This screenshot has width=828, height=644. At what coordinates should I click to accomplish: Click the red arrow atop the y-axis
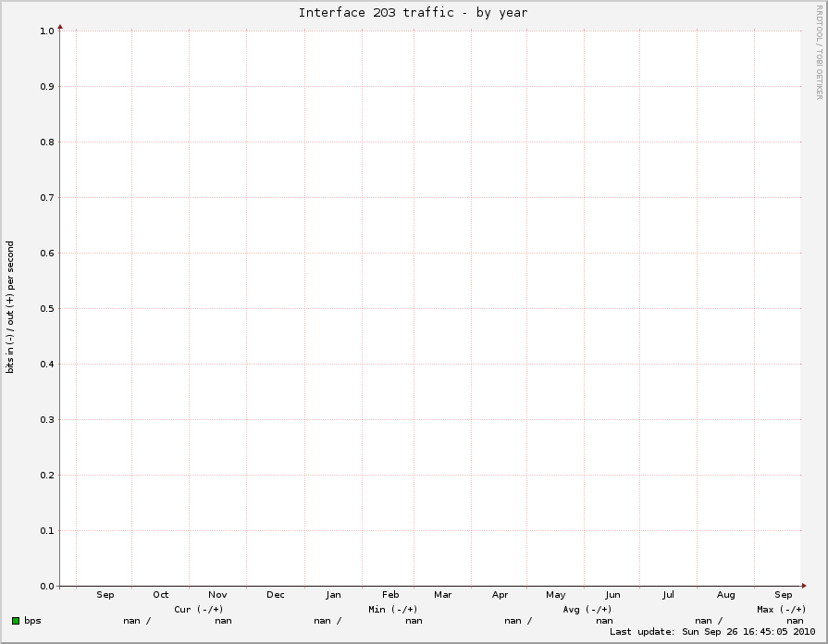tap(60, 28)
